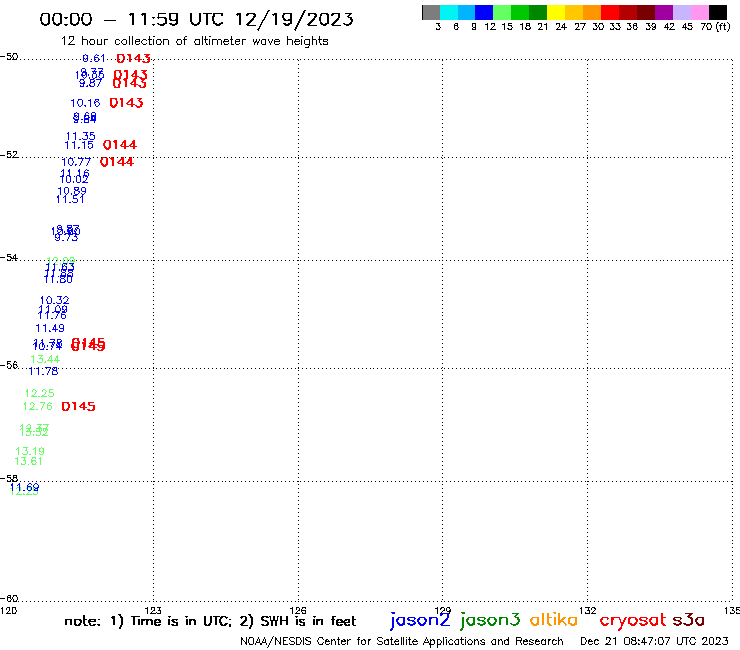Image resolution: width=740 pixels, height=650 pixels.
Task: Click the wave height value 10.32
Action: (x=54, y=300)
